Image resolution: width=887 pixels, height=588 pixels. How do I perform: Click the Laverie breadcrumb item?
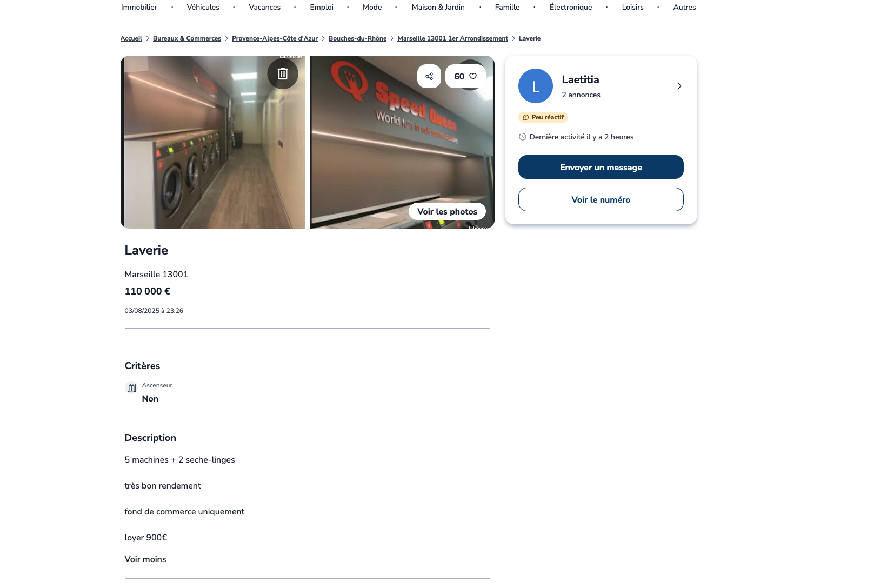530,38
